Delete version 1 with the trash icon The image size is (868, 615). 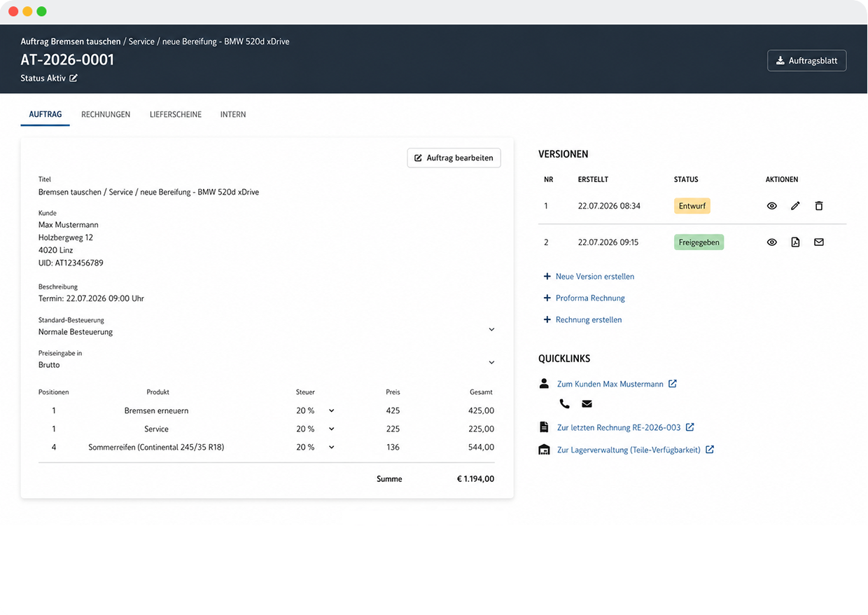819,206
